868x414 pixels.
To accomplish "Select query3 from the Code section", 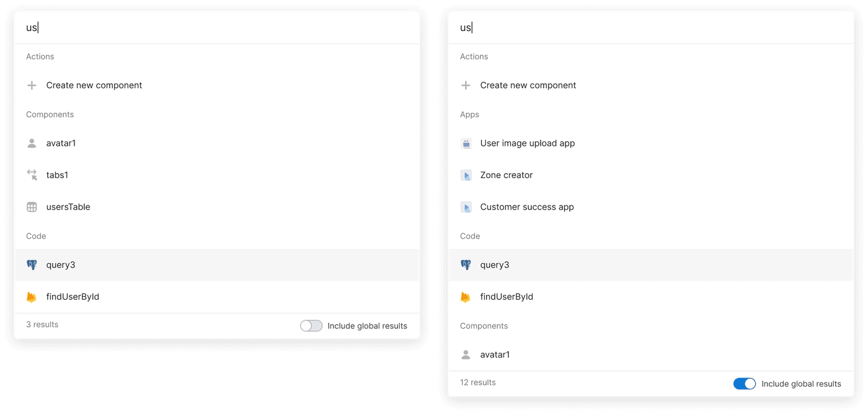I will (x=61, y=264).
